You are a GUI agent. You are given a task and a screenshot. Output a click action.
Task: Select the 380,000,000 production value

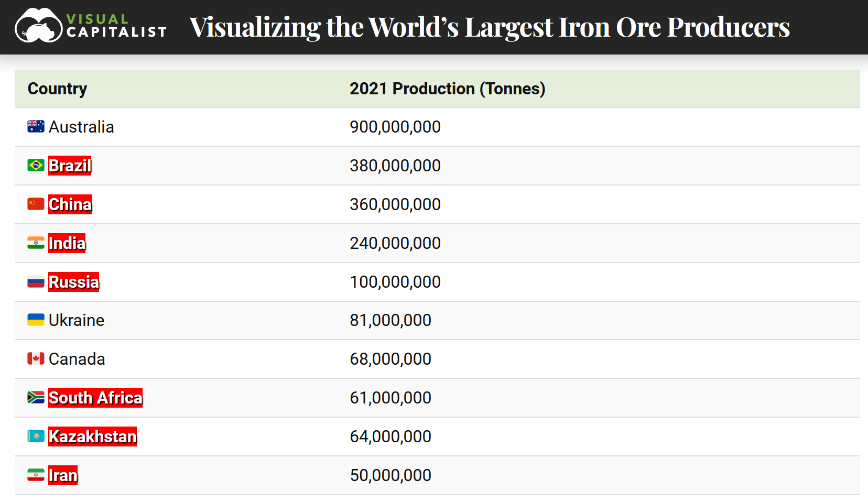(x=395, y=166)
